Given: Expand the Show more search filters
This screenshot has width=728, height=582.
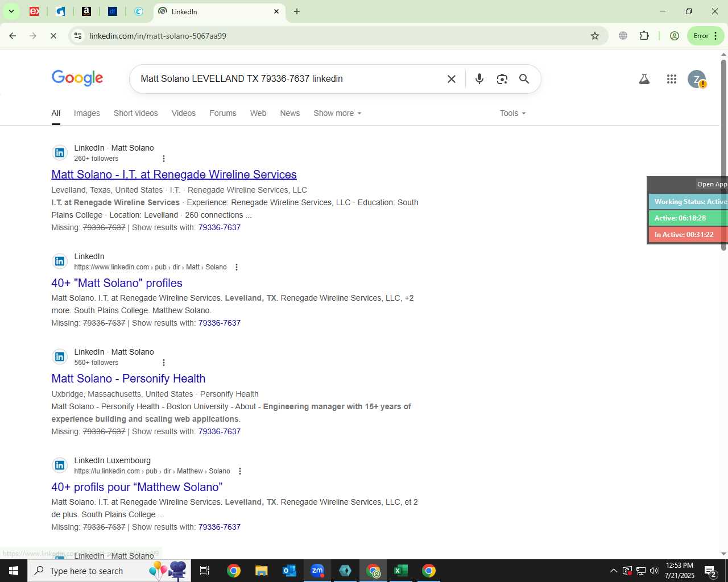Looking at the screenshot, I should pyautogui.click(x=337, y=113).
